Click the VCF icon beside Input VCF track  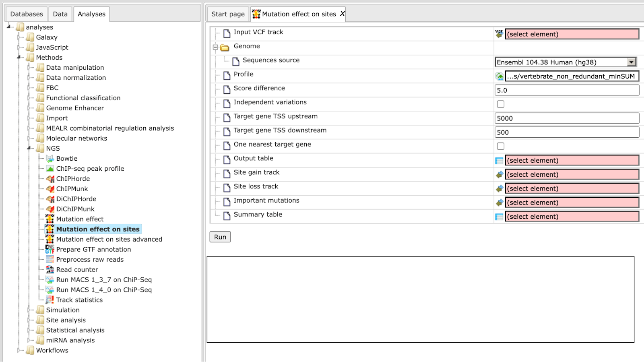tap(499, 34)
